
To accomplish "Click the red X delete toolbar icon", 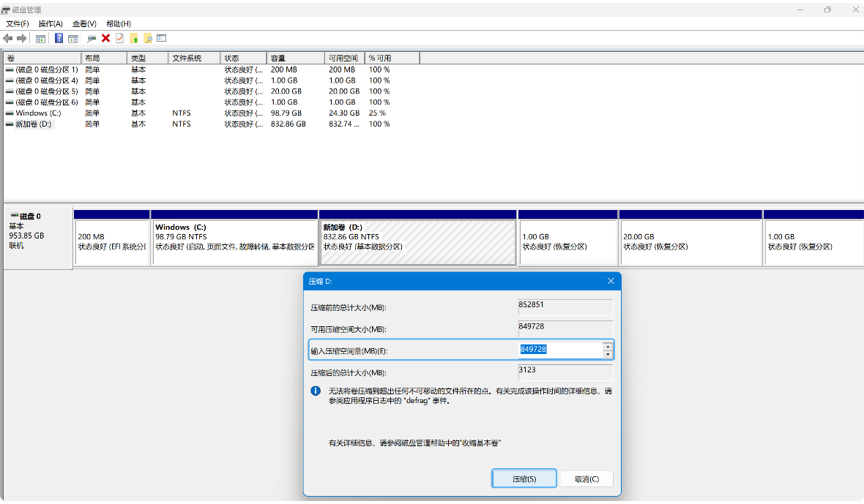I will tap(106, 38).
